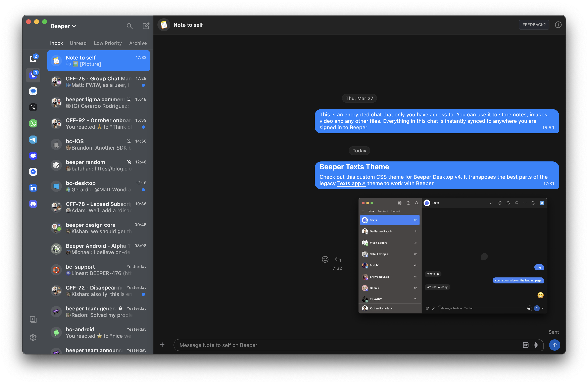Open the GIF picker icon
588x384 pixels.
tap(526, 345)
